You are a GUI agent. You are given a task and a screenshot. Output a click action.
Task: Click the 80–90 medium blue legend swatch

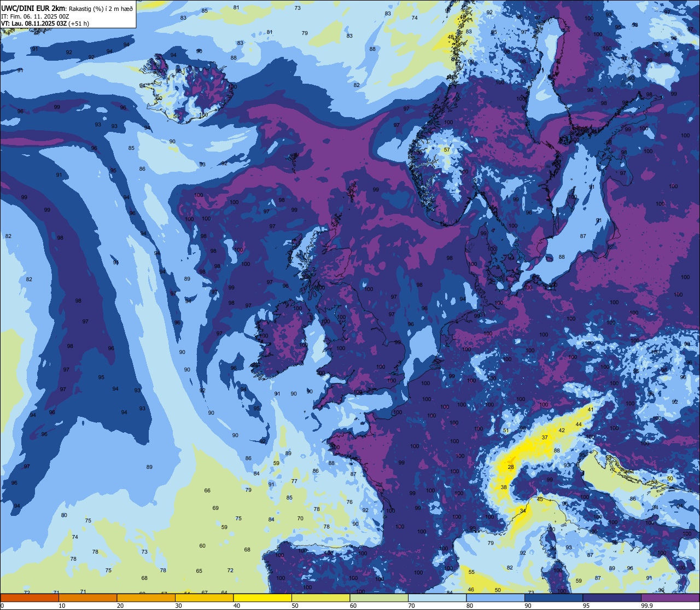[495, 597]
